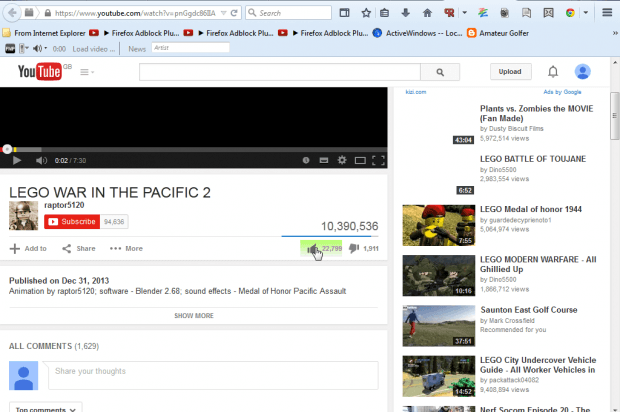Mute the video player volume

[41, 160]
